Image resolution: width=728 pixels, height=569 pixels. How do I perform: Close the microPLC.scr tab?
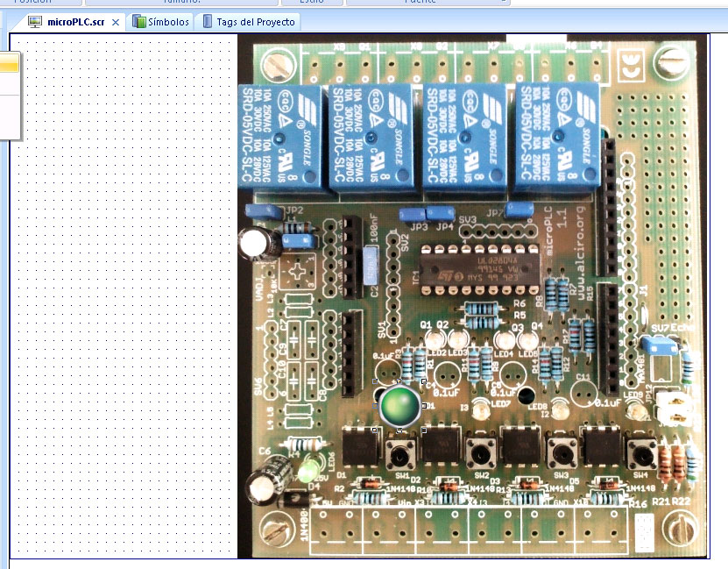click(116, 22)
